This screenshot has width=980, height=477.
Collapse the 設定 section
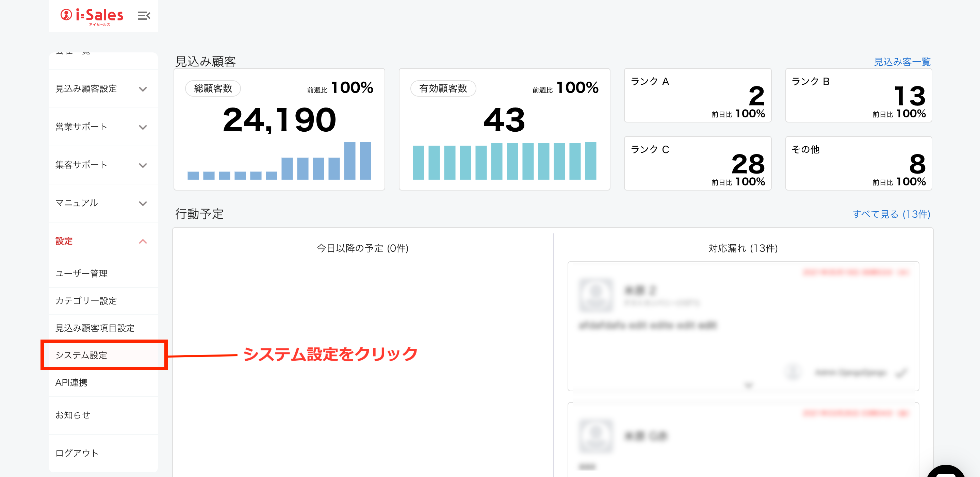pyautogui.click(x=143, y=242)
